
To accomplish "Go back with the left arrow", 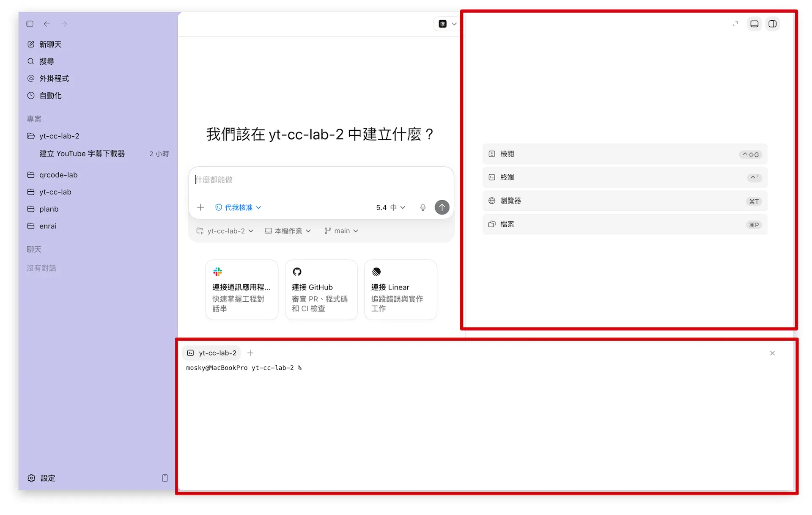I will point(47,24).
